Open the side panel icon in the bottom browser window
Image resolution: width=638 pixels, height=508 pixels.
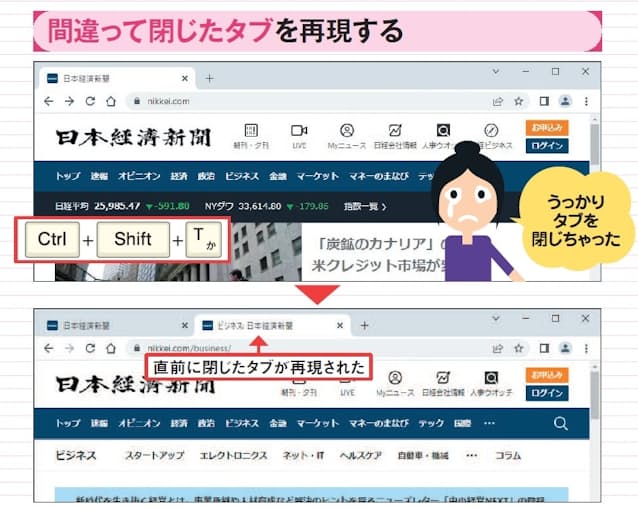(x=544, y=348)
